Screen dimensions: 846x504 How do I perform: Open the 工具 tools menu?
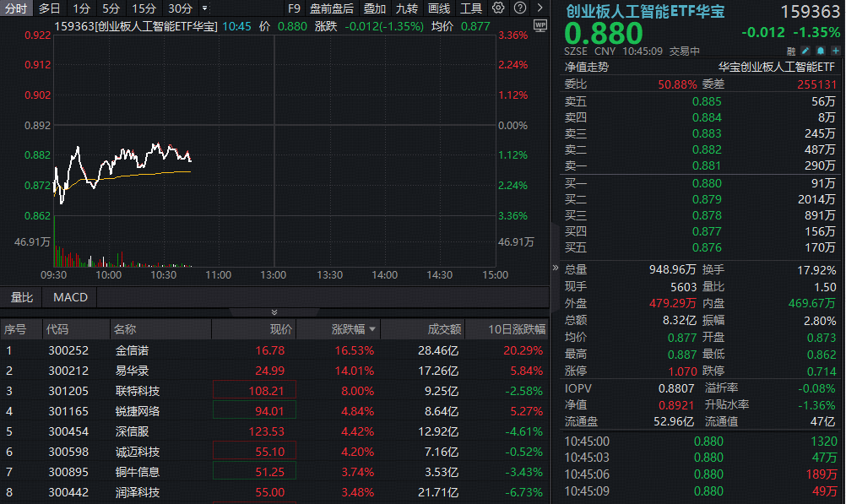point(470,8)
